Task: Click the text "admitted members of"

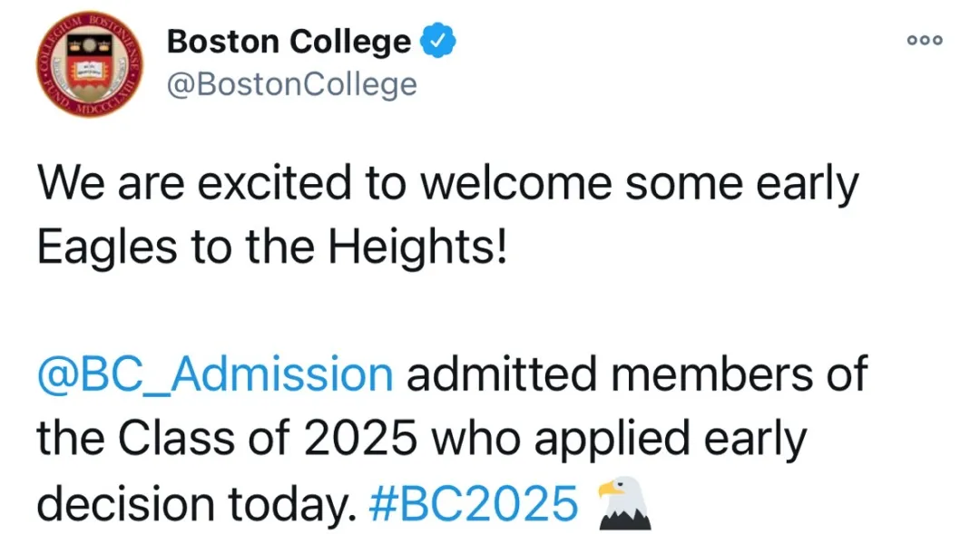Action: click(x=637, y=374)
